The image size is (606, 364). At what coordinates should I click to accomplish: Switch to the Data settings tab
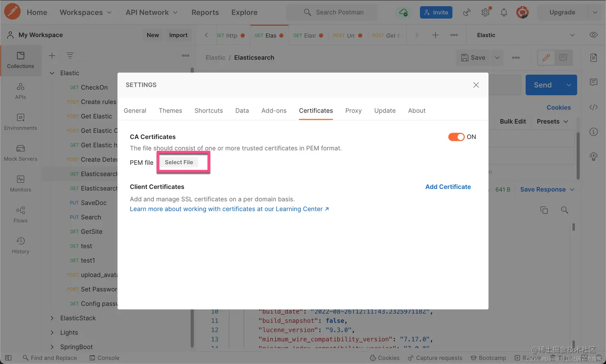pyautogui.click(x=242, y=111)
